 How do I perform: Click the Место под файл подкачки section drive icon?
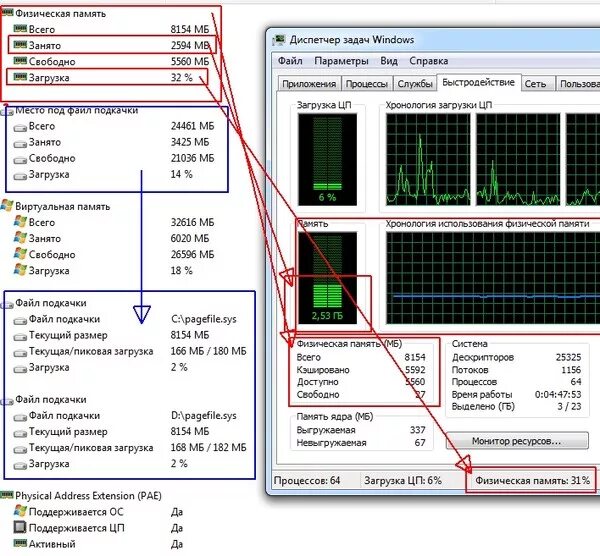coord(7,111)
